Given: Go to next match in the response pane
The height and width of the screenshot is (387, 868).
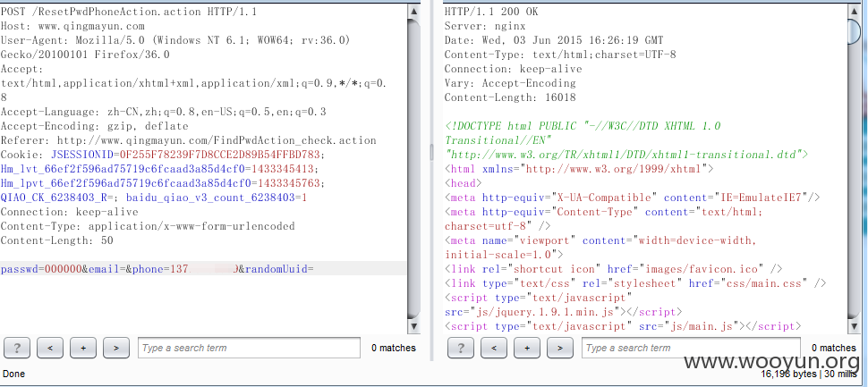Looking at the screenshot, I should point(560,348).
